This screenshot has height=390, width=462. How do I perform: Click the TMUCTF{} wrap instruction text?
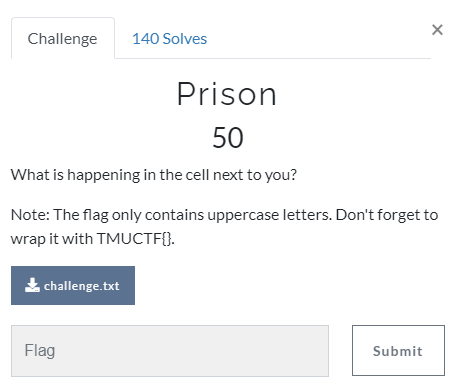click(93, 239)
